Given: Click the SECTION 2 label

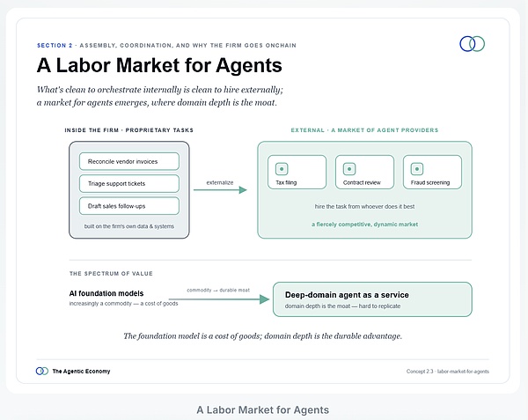Looking at the screenshot, I should (x=55, y=46).
